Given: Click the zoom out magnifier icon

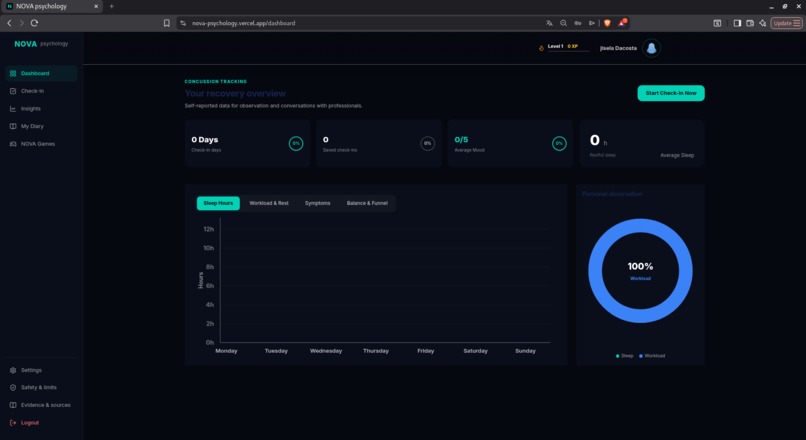Looking at the screenshot, I should 563,23.
